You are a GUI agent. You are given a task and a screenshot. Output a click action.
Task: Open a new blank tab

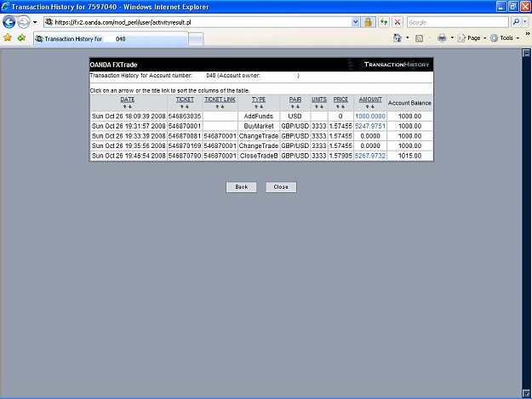click(196, 39)
